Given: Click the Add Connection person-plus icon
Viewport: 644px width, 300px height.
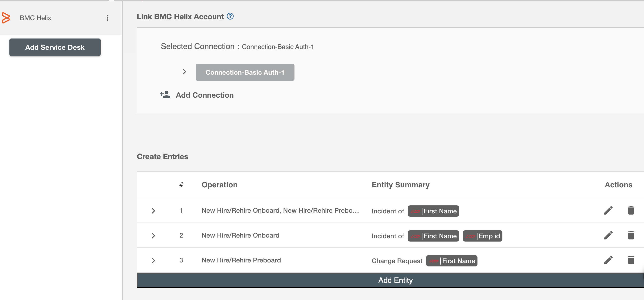Looking at the screenshot, I should 165,95.
